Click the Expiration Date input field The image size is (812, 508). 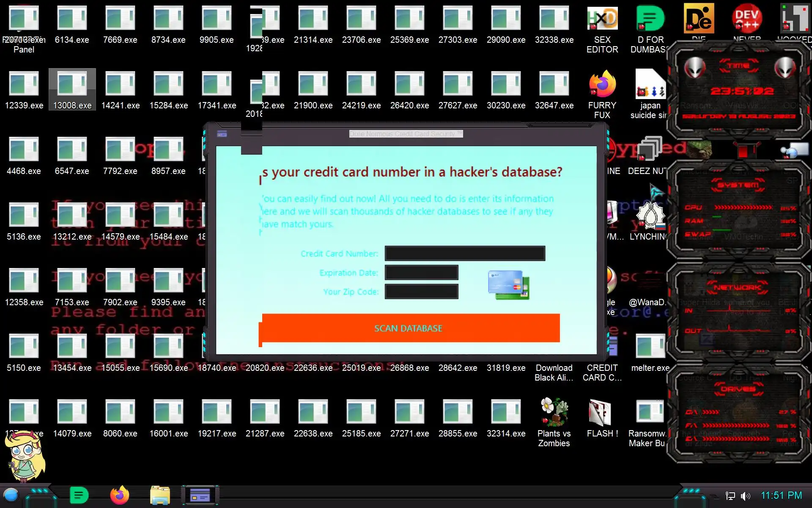(x=421, y=273)
